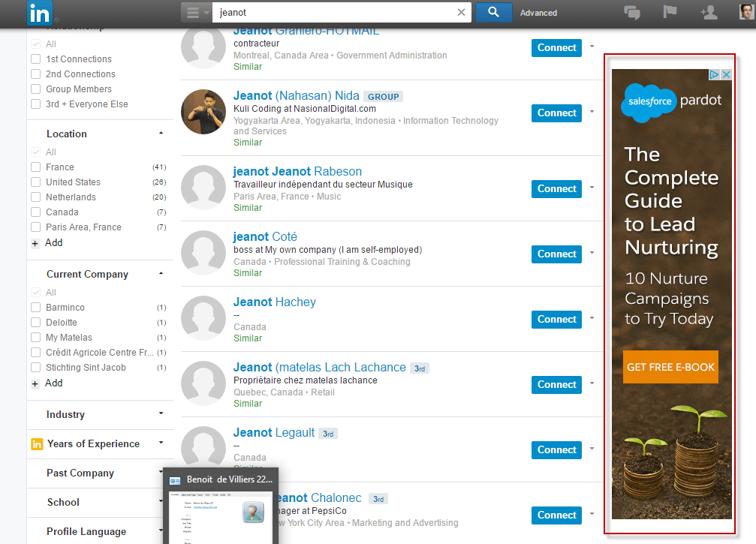Click the Salesforce cloud logo in ad

coord(649,101)
